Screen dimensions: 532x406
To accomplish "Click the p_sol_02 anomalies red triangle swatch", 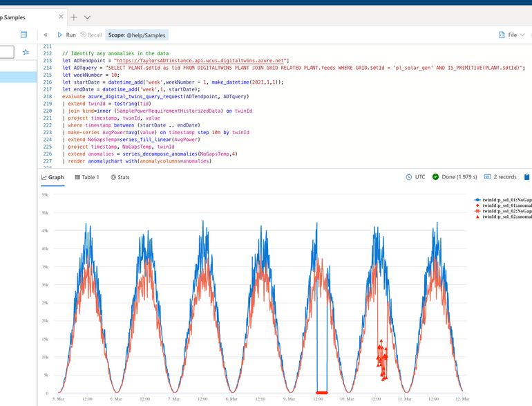I will [477, 217].
